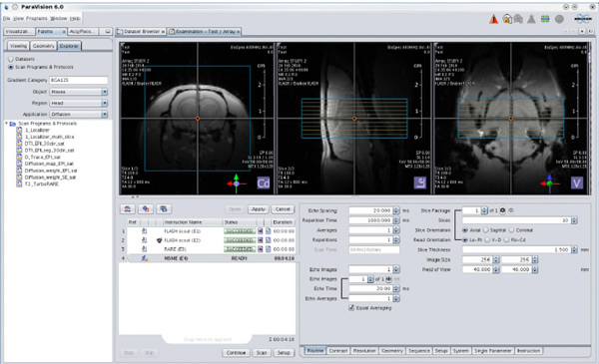Click the scan icon of FLASH scout (E1) row
The height and width of the screenshot is (364, 599).
[145, 231]
